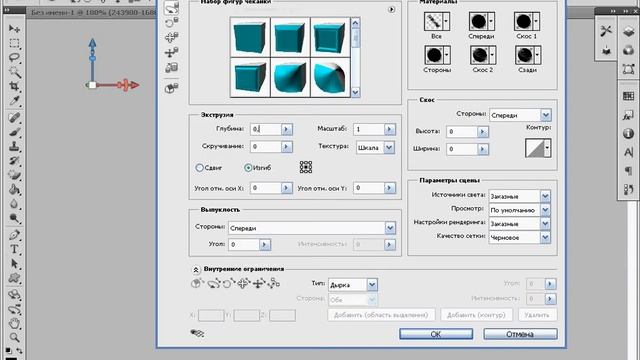The height and width of the screenshot is (360, 640).
Task: Choose the first shape preset thumbnail
Action: click(250, 37)
